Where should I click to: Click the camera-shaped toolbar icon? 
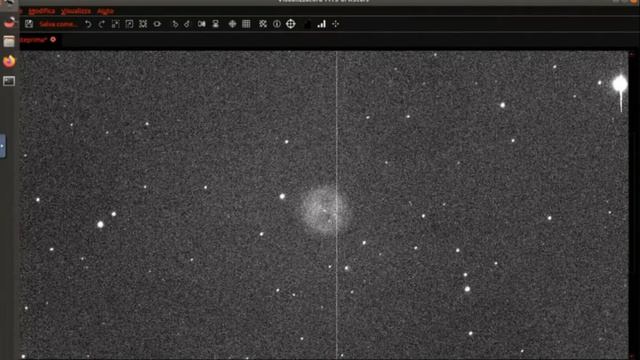tap(202, 24)
